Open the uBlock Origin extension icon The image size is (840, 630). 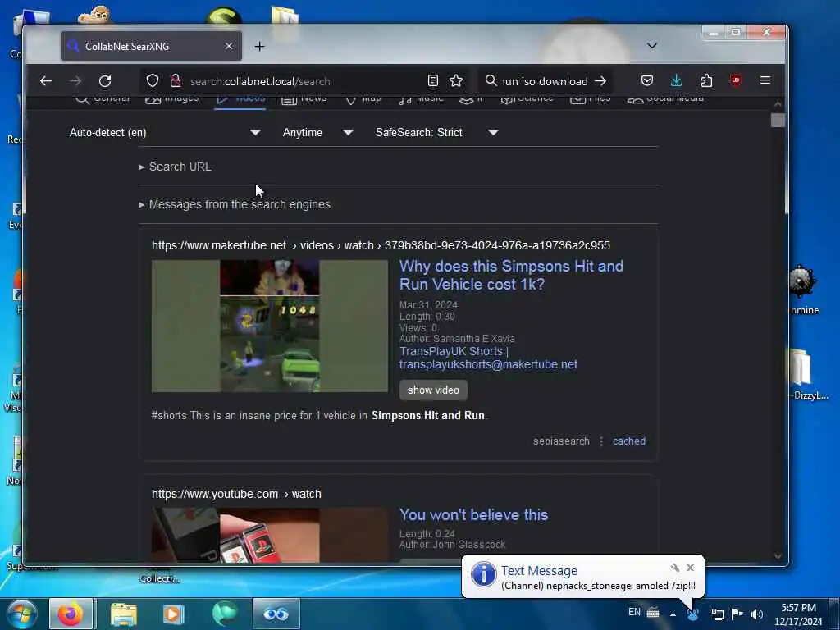coord(736,80)
